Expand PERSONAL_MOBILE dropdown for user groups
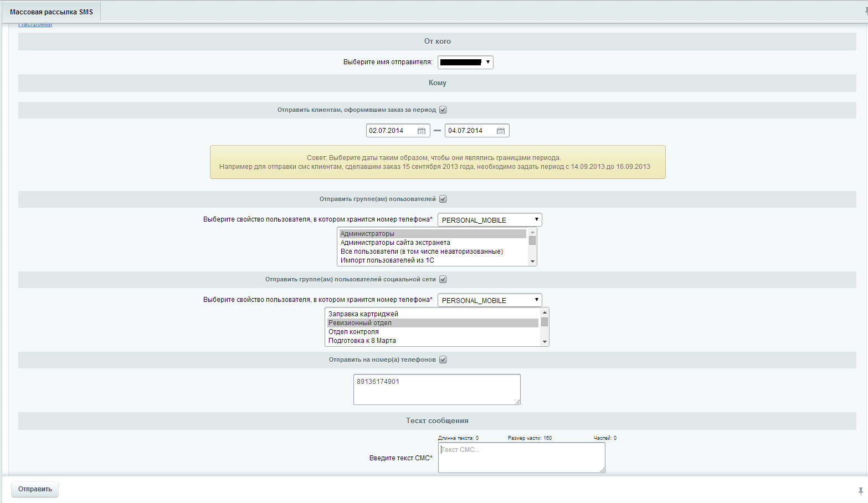Image resolution: width=868 pixels, height=503 pixels. [490, 220]
